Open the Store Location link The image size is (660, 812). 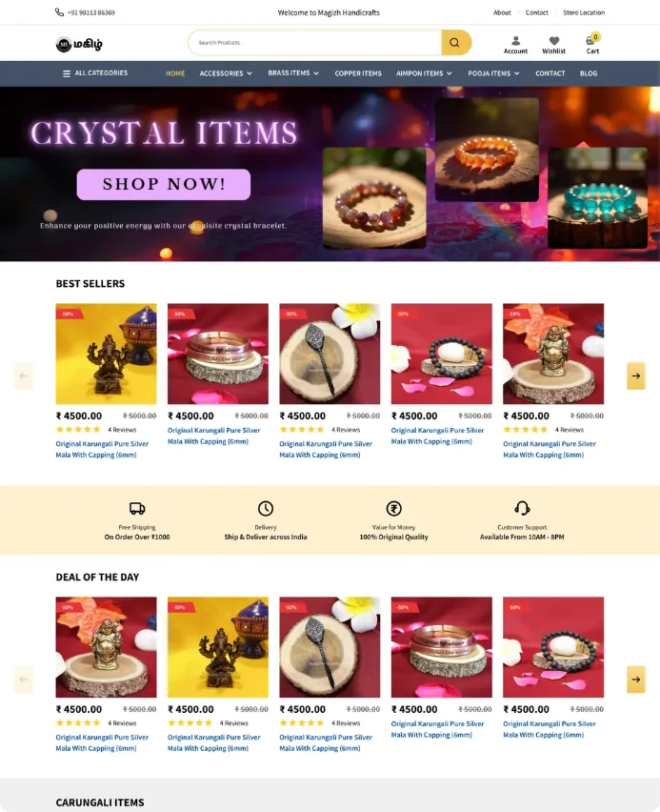click(x=584, y=12)
